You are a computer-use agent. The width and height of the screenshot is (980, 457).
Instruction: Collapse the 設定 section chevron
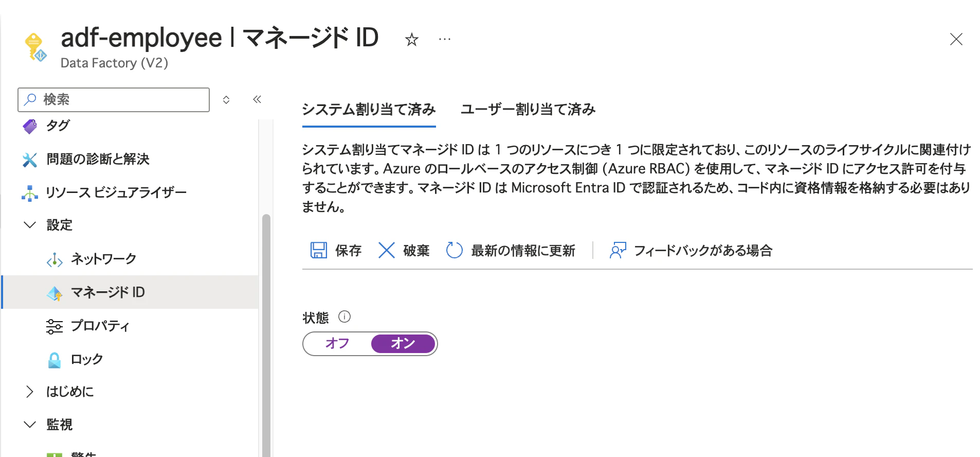[x=30, y=225]
